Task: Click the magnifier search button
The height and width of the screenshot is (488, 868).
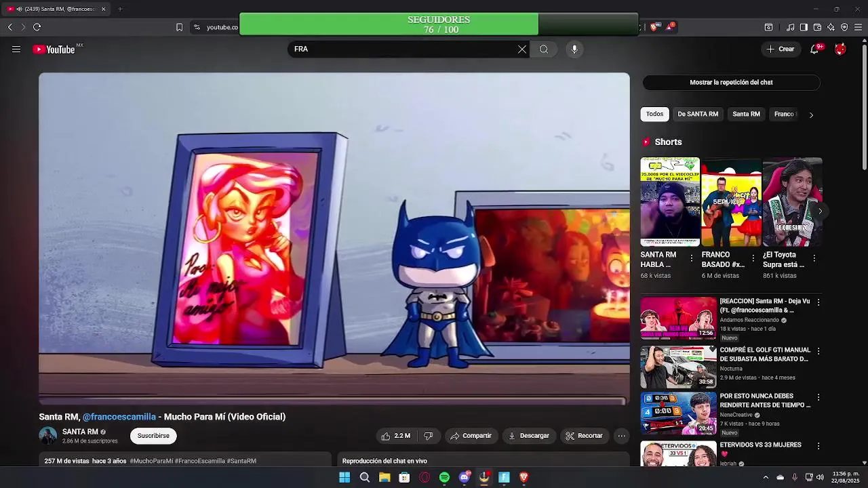Action: [x=544, y=49]
